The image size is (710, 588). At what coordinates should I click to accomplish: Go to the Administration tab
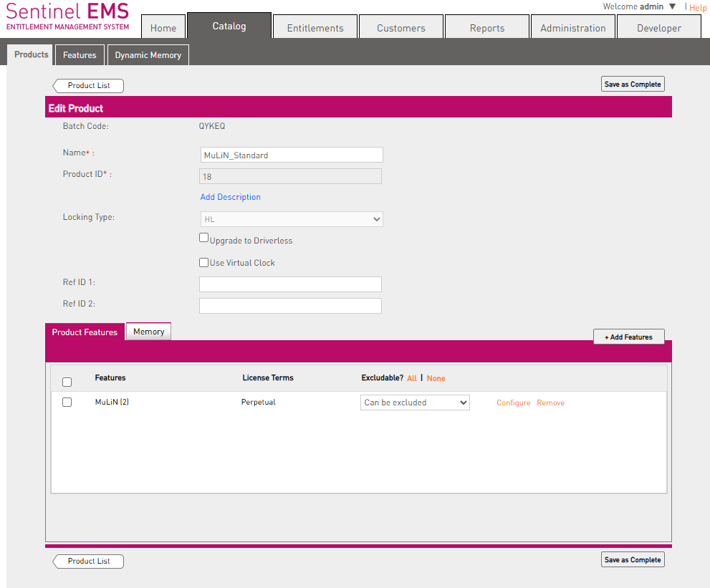coord(572,26)
